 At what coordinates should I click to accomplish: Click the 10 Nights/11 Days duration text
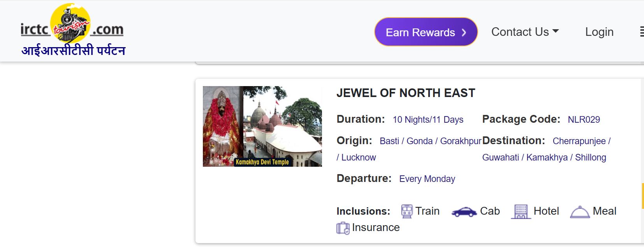(x=428, y=120)
